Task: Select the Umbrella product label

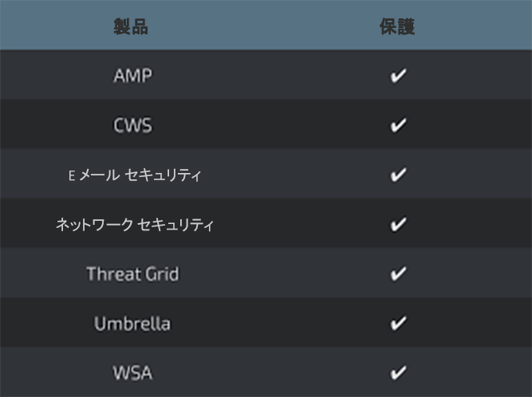Action: tap(132, 324)
